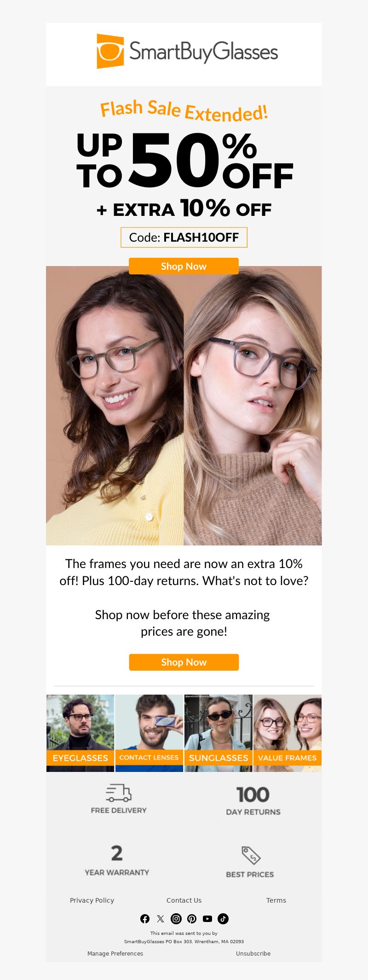This screenshot has width=368, height=980.
Task: Open the Contact Us link
Action: 184,900
